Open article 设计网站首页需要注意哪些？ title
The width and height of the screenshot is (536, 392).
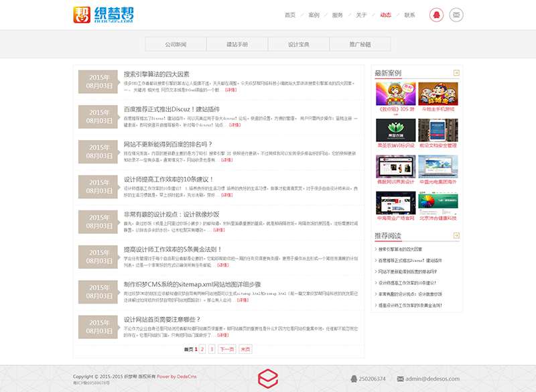[x=162, y=320]
